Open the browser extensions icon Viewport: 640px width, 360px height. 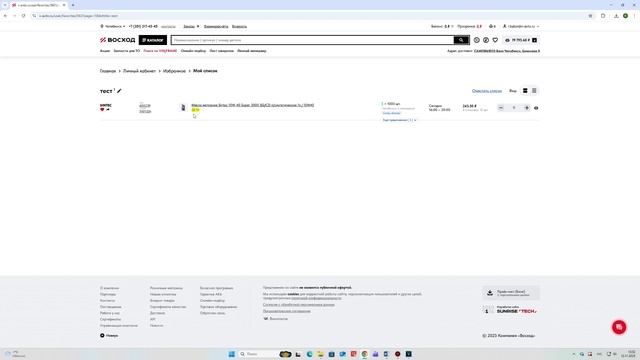tap(603, 16)
